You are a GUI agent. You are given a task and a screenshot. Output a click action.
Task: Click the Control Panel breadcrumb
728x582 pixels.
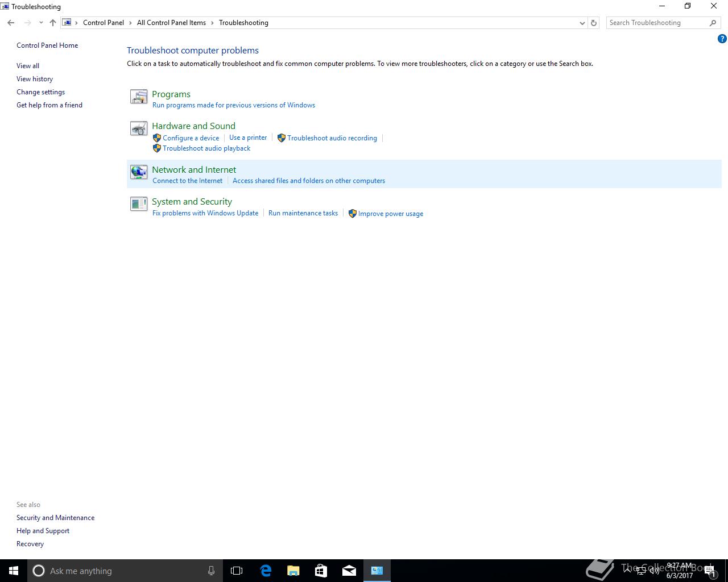[104, 23]
